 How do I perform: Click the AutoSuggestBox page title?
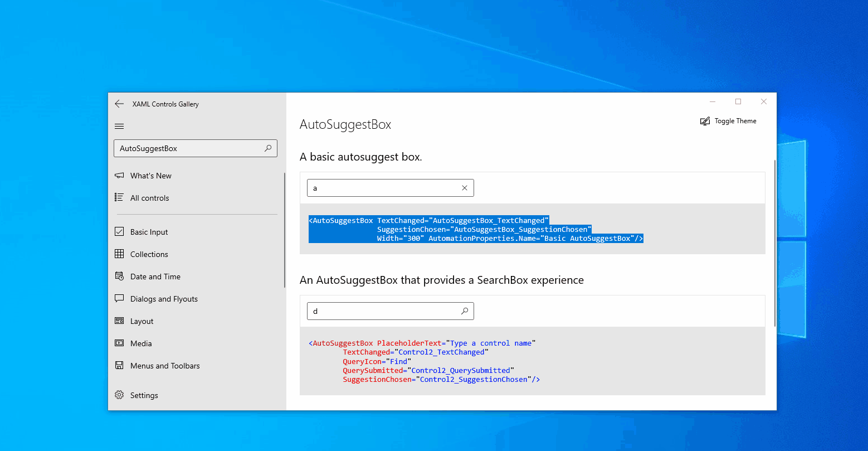pos(345,124)
